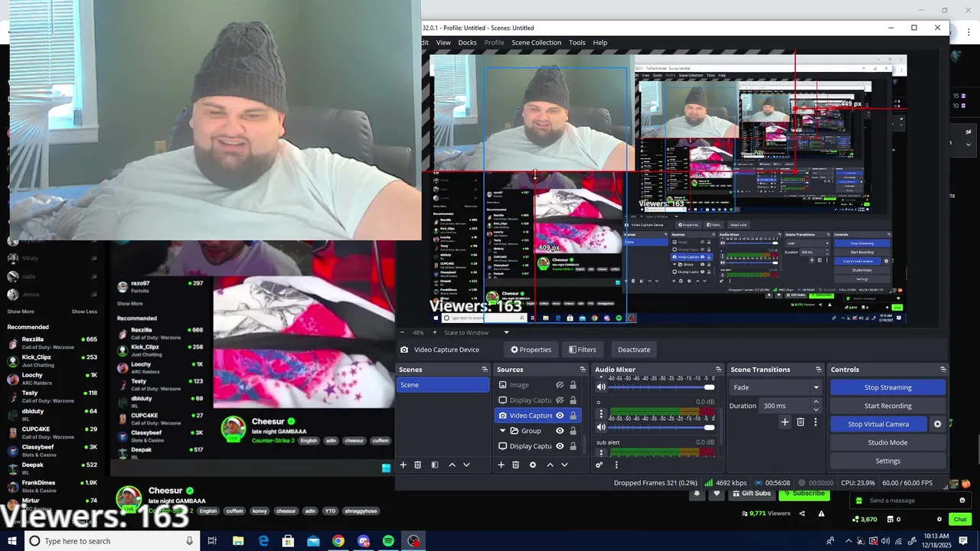Image resolution: width=980 pixels, height=551 pixels.
Task: Remove transition with Scene Transitions trash icon
Action: (800, 422)
